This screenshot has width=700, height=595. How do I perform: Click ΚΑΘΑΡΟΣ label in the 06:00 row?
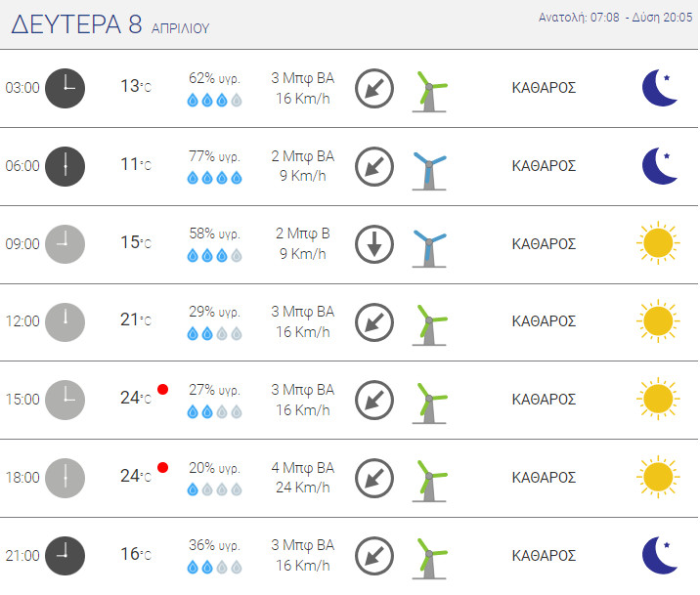click(544, 165)
